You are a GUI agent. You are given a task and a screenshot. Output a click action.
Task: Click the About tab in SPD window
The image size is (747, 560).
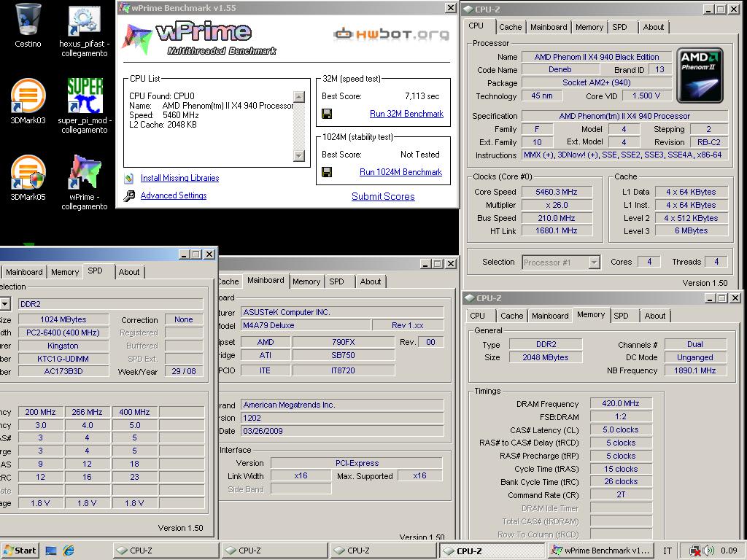click(x=129, y=272)
